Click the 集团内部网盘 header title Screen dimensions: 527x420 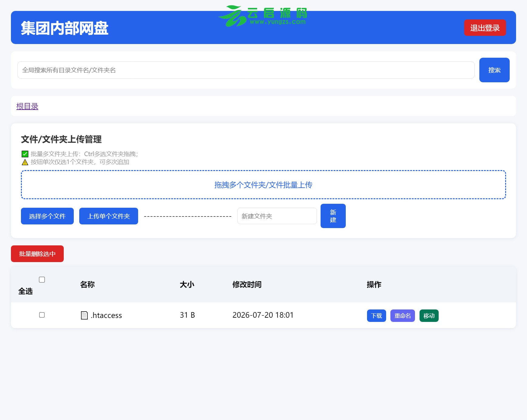click(65, 28)
